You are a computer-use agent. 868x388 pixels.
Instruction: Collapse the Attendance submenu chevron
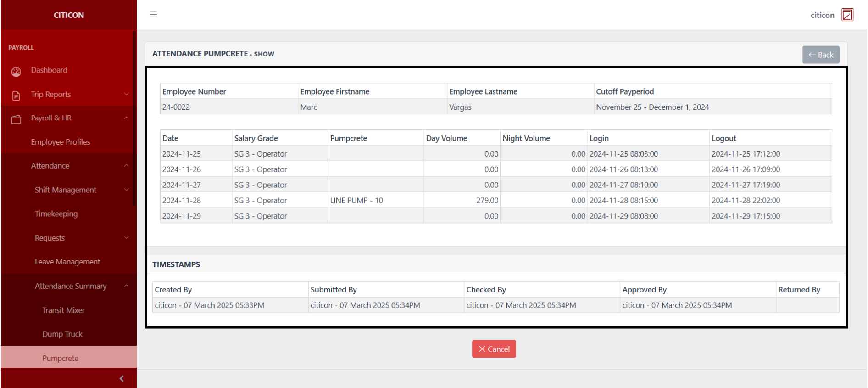[x=126, y=166]
